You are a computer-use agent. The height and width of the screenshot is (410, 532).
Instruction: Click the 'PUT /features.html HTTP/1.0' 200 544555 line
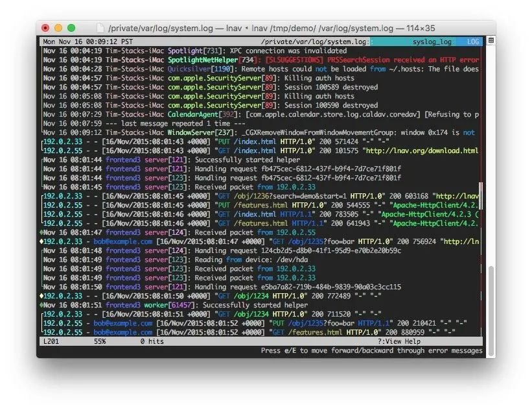tap(261, 206)
